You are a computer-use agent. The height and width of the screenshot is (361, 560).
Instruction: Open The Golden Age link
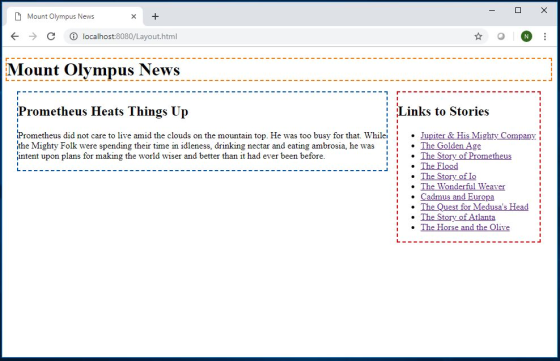pos(450,146)
